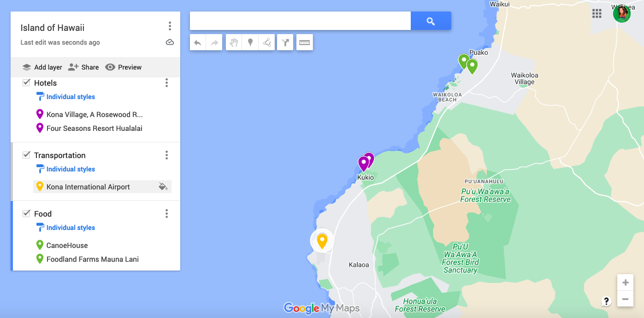Open the Transportation layer options menu
644x318 pixels.
coord(166,155)
